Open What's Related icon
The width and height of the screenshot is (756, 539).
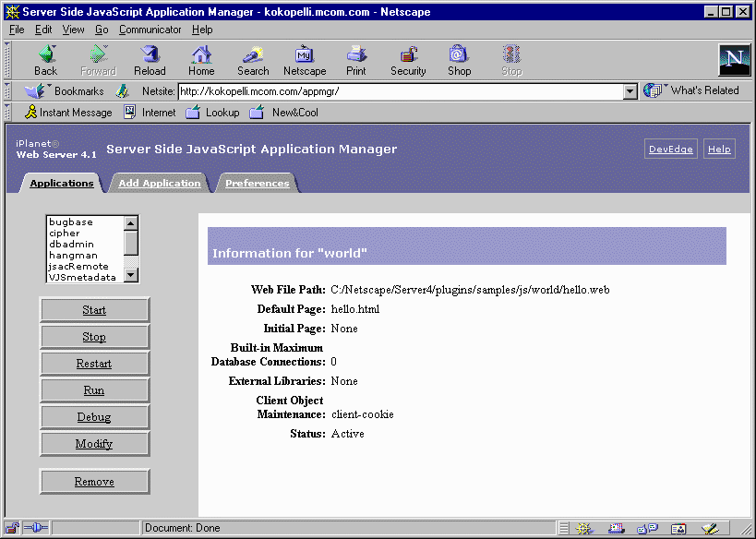[653, 90]
